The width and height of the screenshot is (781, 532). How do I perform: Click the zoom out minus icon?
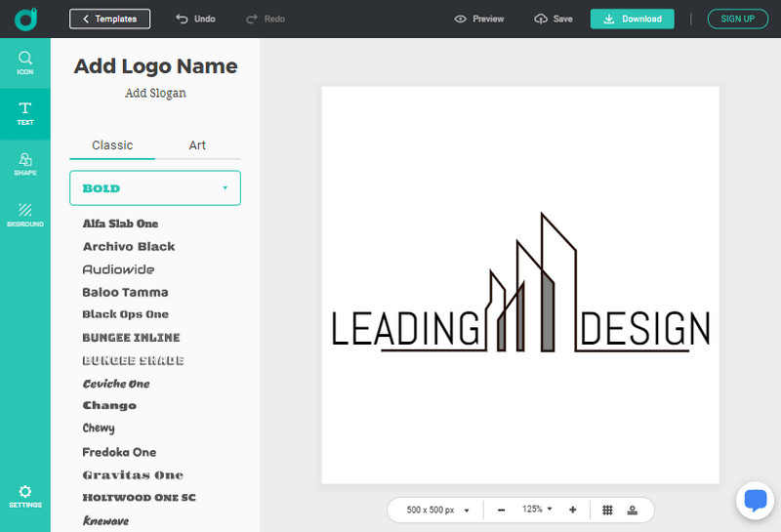(501, 510)
